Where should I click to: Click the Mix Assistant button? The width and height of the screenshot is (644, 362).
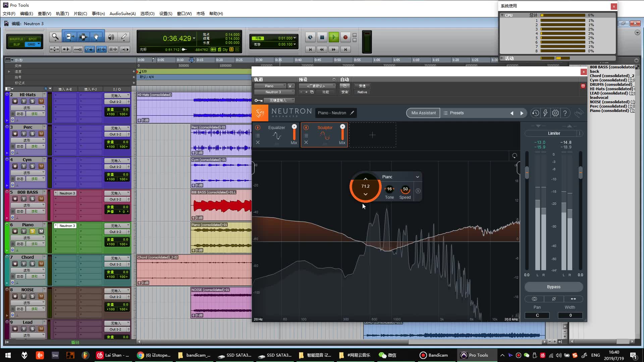[x=423, y=113]
